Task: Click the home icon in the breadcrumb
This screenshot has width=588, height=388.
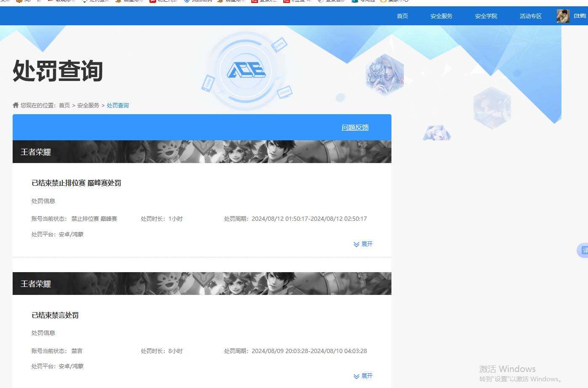Action: coord(15,105)
